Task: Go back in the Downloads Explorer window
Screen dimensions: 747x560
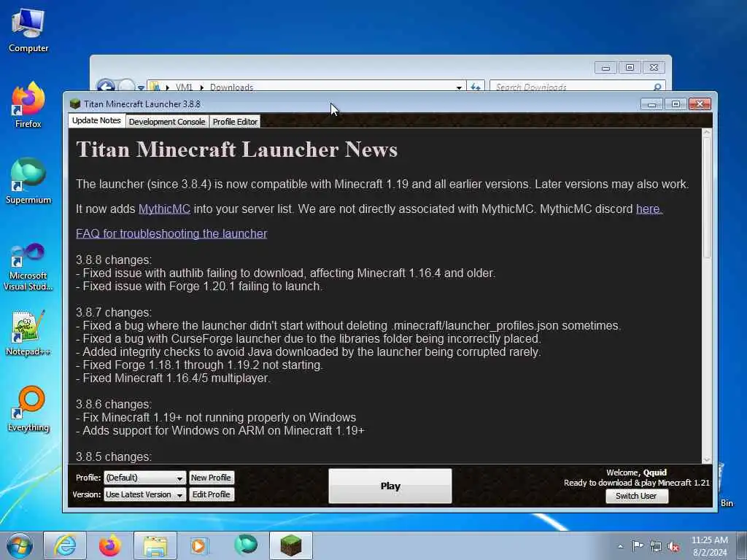Action: click(x=106, y=87)
